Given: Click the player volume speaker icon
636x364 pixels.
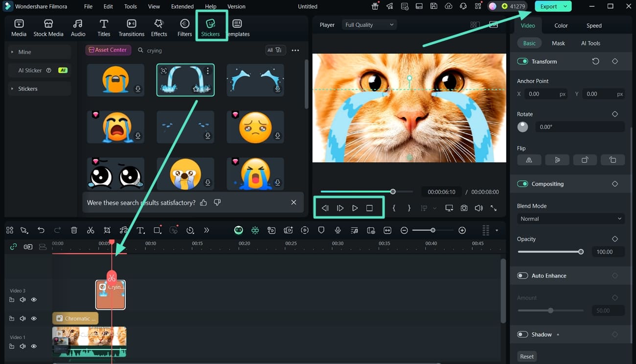Looking at the screenshot, I should point(478,208).
